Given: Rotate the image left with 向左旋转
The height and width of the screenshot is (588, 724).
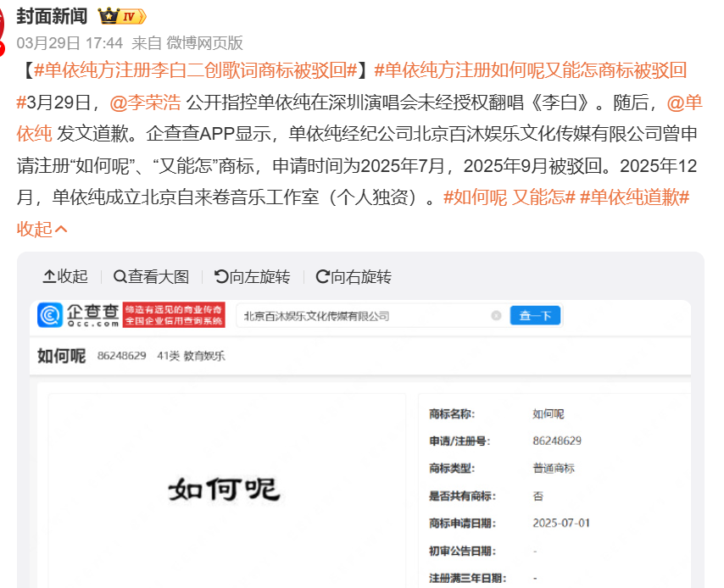Looking at the screenshot, I should [253, 276].
